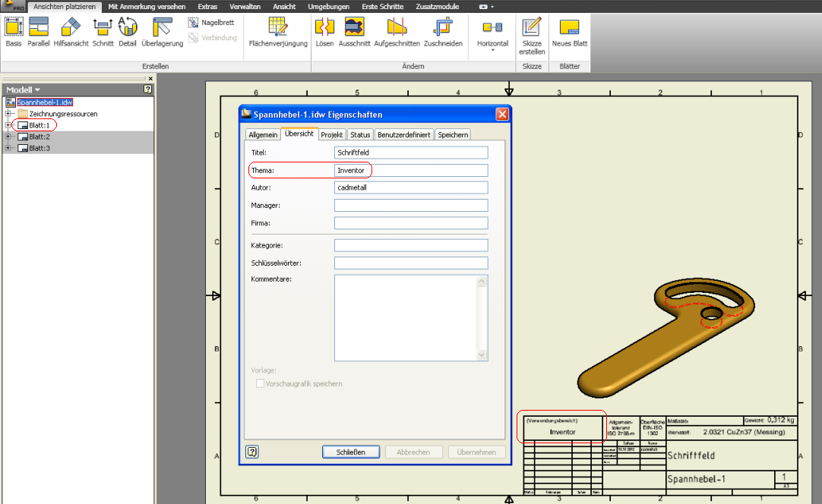Create a Neues Blatt
Viewport: 822px width, 504px height.
(x=569, y=32)
